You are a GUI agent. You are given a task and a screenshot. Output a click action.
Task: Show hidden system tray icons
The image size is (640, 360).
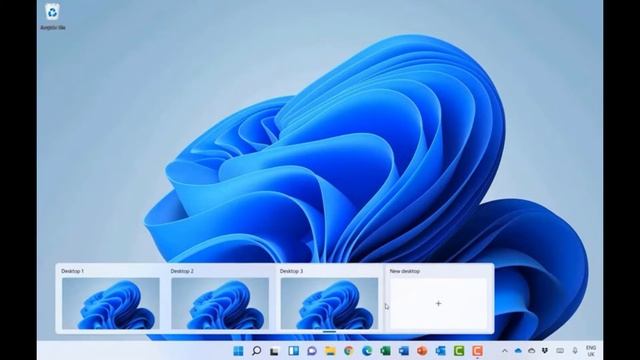pyautogui.click(x=504, y=351)
